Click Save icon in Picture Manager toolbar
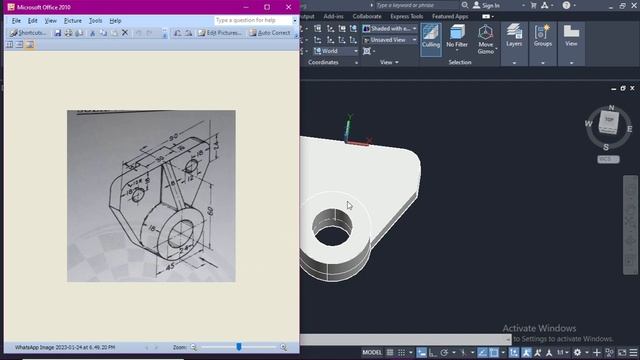 [58, 33]
